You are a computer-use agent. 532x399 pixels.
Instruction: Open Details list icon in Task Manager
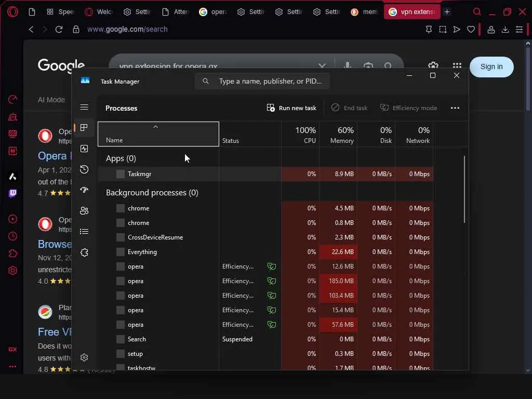pyautogui.click(x=84, y=231)
